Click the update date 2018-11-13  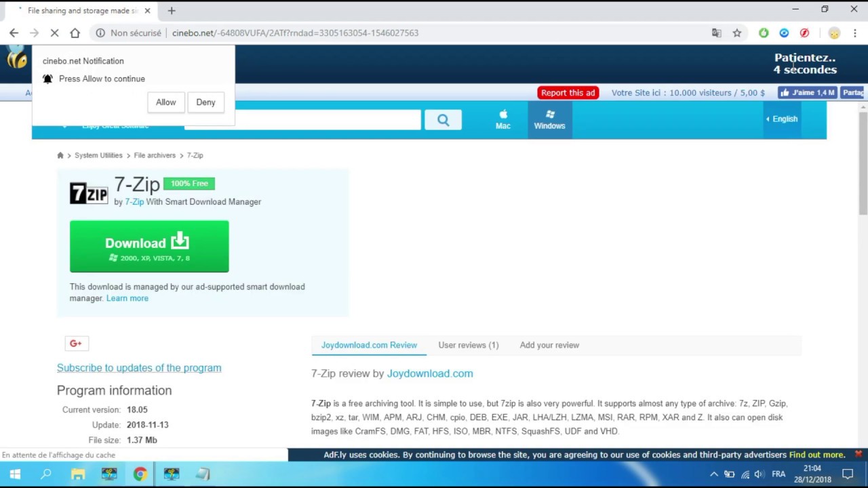click(x=147, y=425)
